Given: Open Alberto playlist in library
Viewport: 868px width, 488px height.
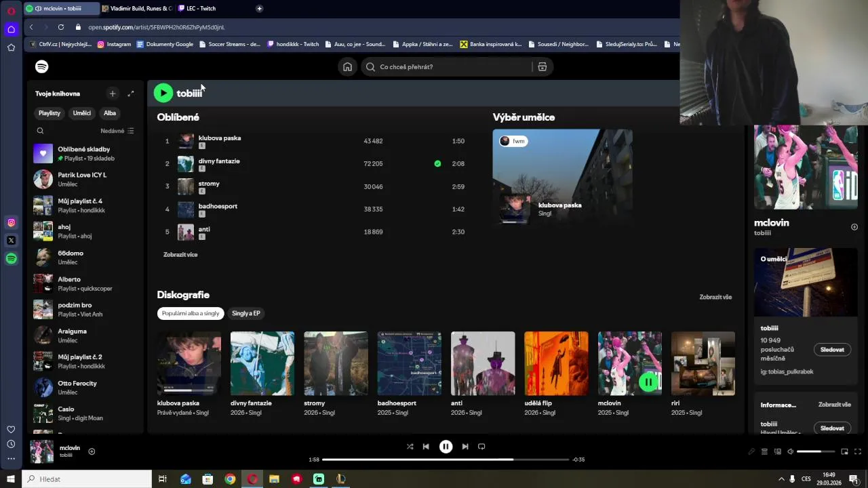Looking at the screenshot, I should (87, 283).
